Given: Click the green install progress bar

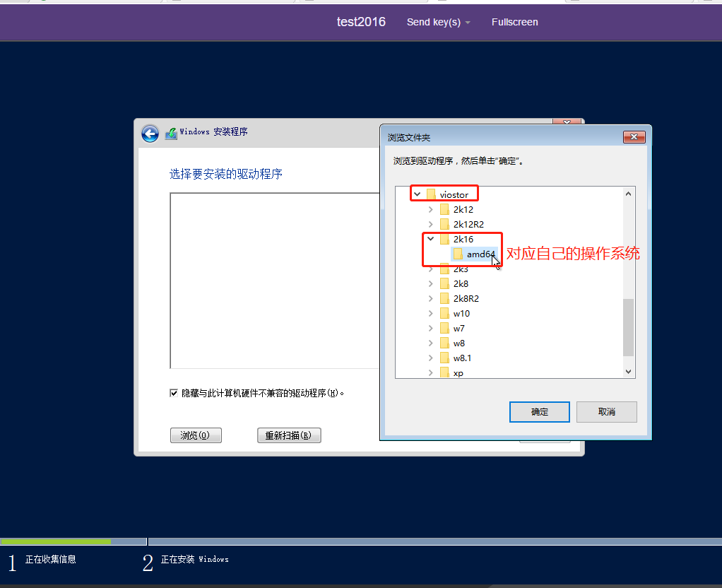Looking at the screenshot, I should pos(56,541).
